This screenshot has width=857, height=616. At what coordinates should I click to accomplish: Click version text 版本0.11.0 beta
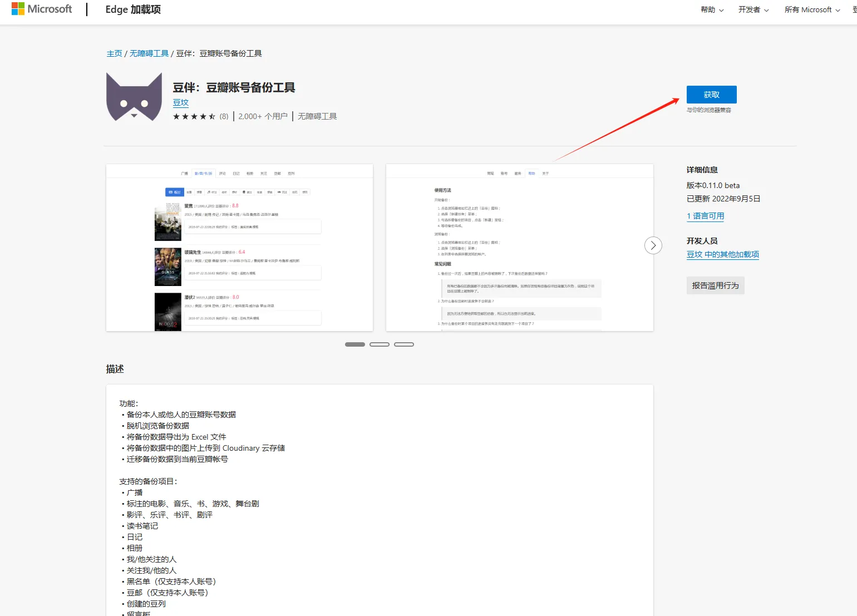[x=713, y=185]
